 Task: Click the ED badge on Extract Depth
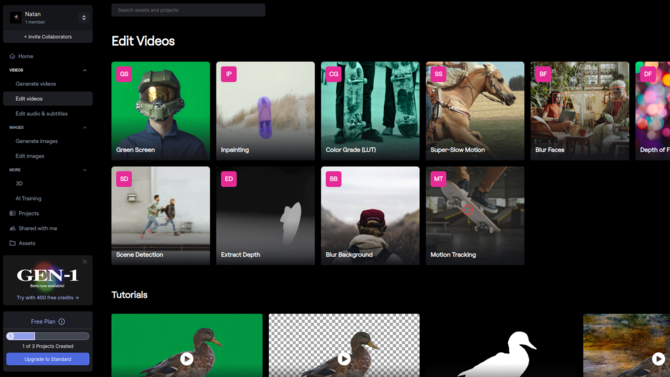229,179
